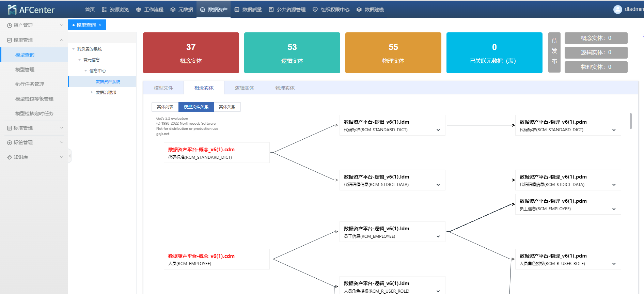
Task: Switch to the 逻辑实体 tab
Action: [245, 88]
